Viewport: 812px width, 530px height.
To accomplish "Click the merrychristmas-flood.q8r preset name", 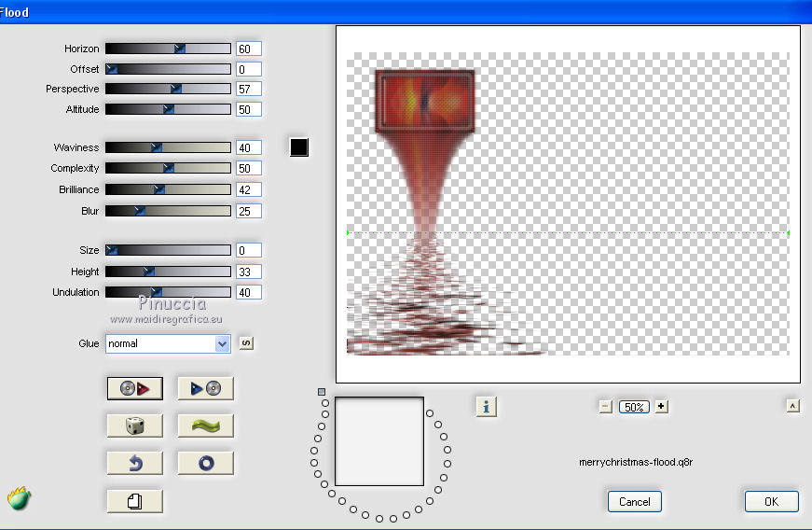I will pos(636,462).
